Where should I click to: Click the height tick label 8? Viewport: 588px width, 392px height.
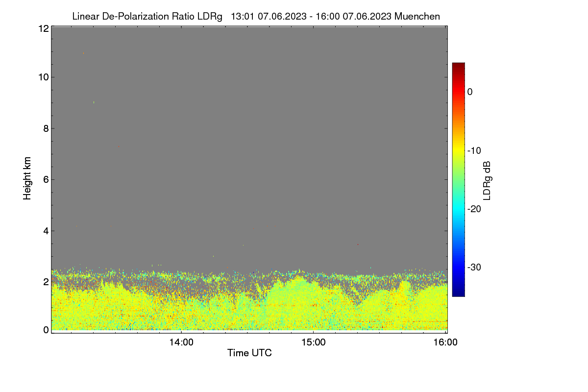point(46,128)
